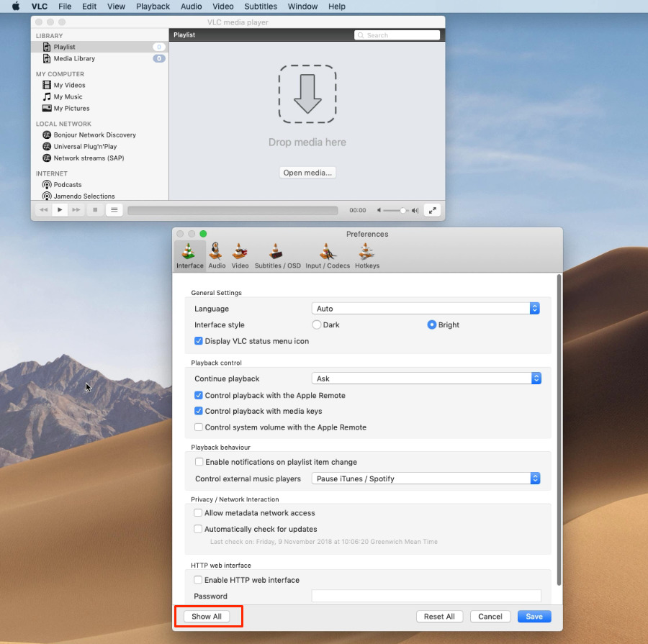Enable notifications on playlist item change

pyautogui.click(x=199, y=462)
